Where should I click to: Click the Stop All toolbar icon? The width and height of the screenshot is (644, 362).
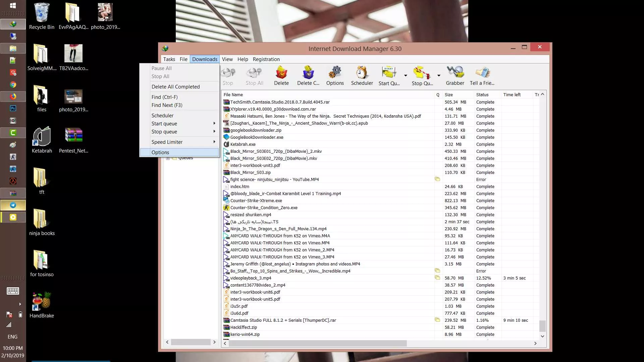[254, 76]
